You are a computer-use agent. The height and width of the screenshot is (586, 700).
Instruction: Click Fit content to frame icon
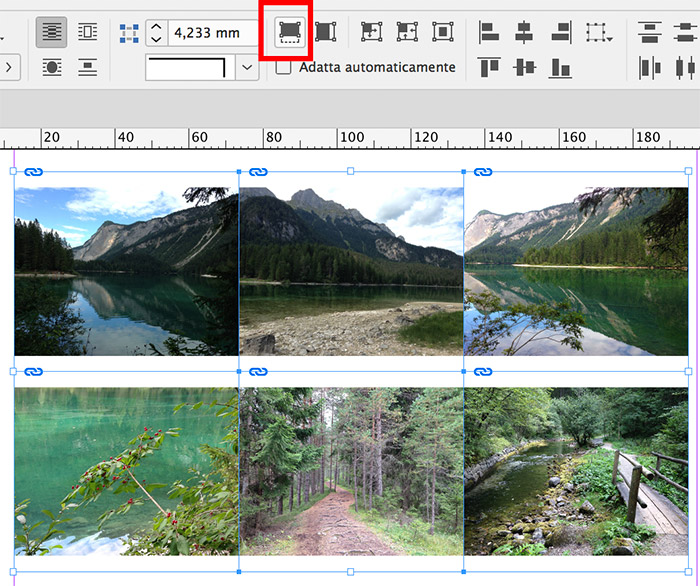[371, 32]
